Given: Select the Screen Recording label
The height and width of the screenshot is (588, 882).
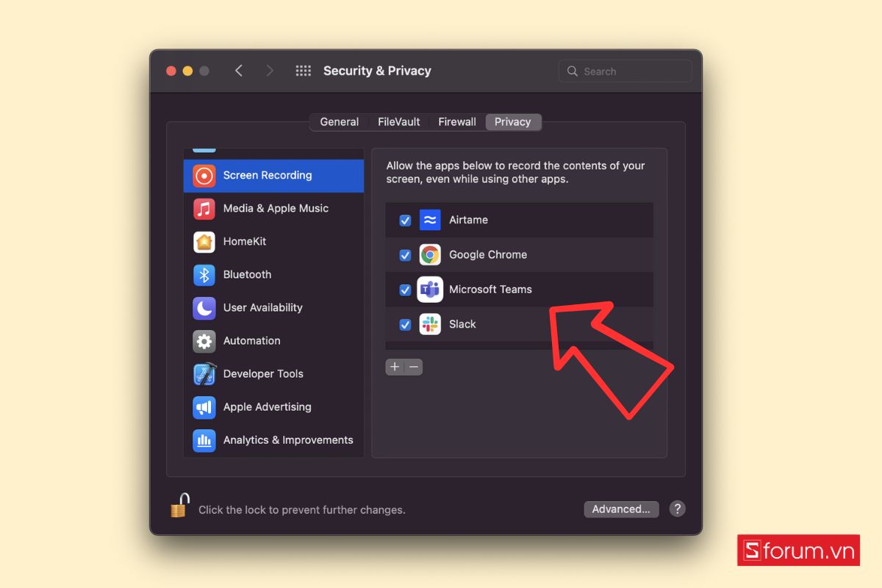Looking at the screenshot, I should [x=268, y=175].
